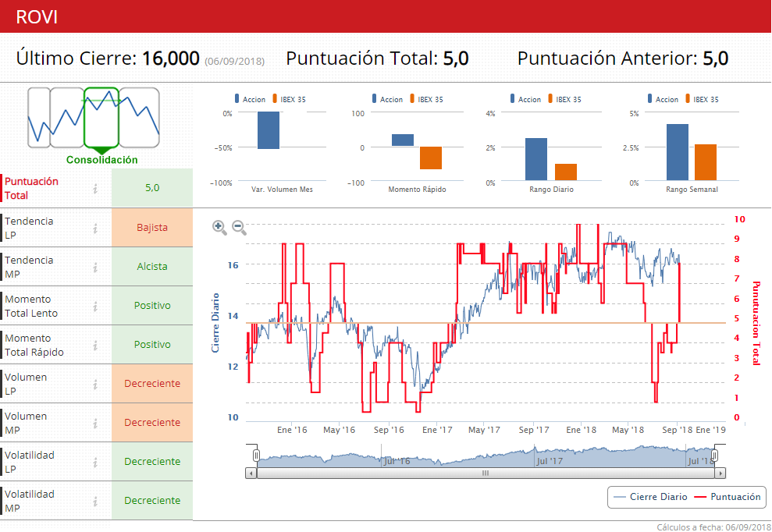Click the Var. Volumen Mes chart label
This screenshot has height=532, width=772.
(x=282, y=190)
